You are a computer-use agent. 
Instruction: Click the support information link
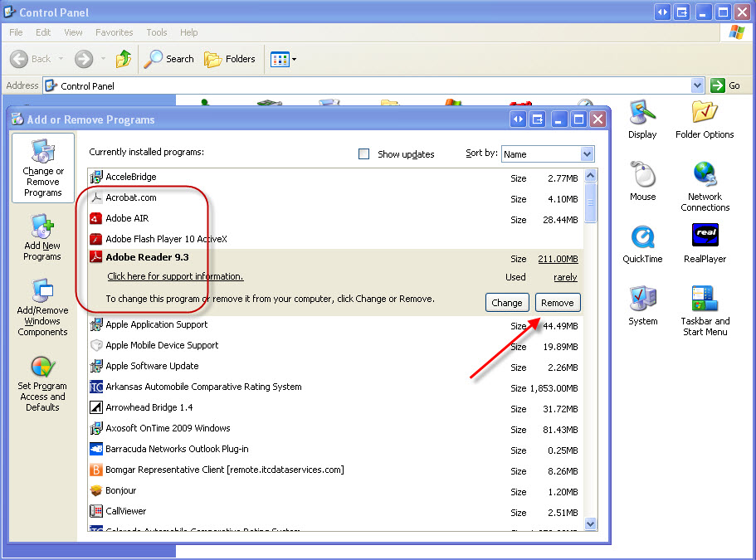tap(175, 276)
